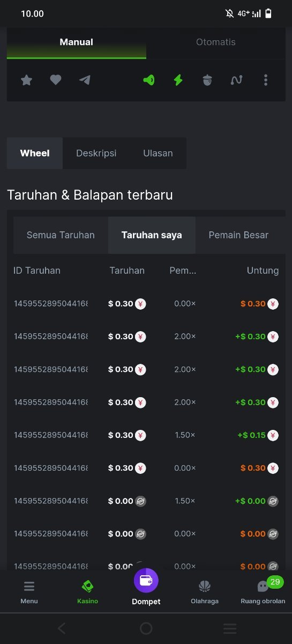Screen dimensions: 292x644
Task: Open the acorn fairness icon
Action: [208, 80]
